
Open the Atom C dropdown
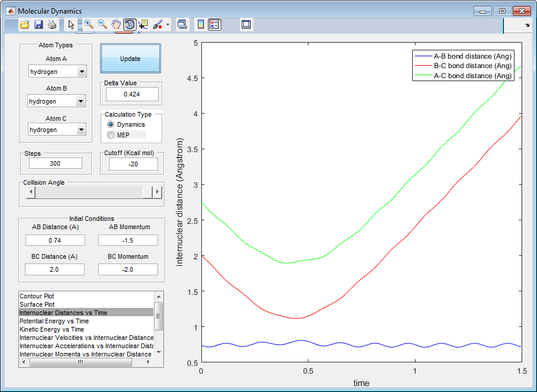[81, 130]
